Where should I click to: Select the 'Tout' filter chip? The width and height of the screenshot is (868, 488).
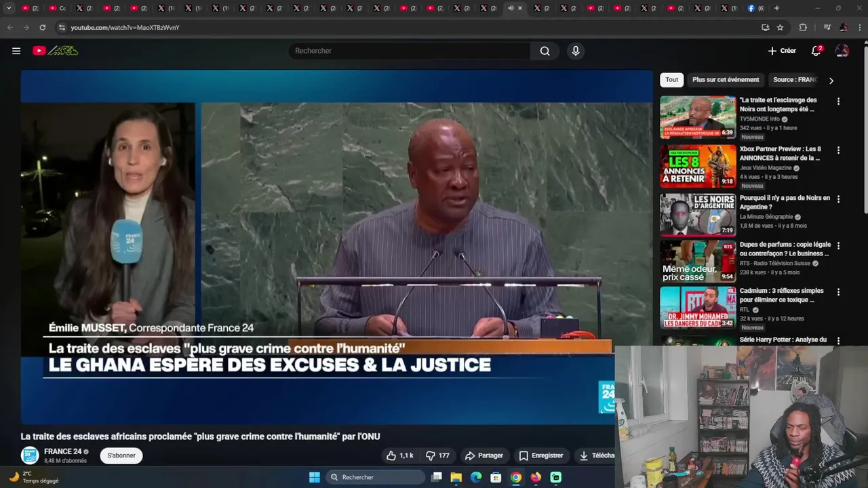point(671,80)
